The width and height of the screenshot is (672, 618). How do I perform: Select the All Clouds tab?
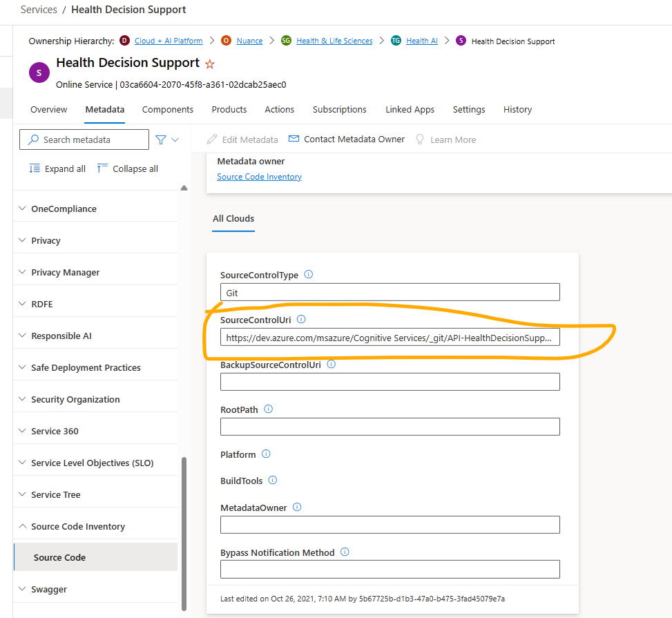(x=233, y=219)
